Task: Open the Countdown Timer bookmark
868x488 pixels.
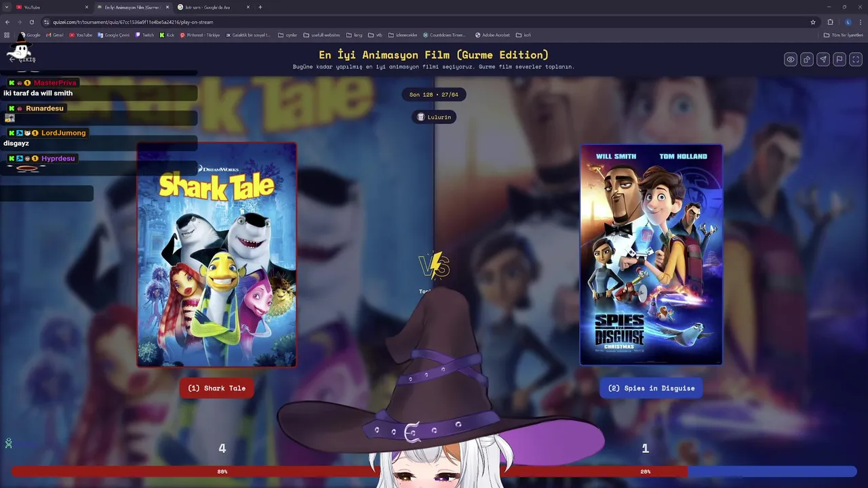Action: 444,35
